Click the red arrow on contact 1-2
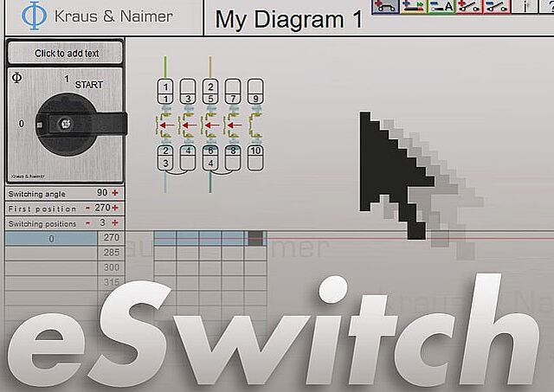Image resolution: width=554 pixels, height=392 pixels. point(166,125)
